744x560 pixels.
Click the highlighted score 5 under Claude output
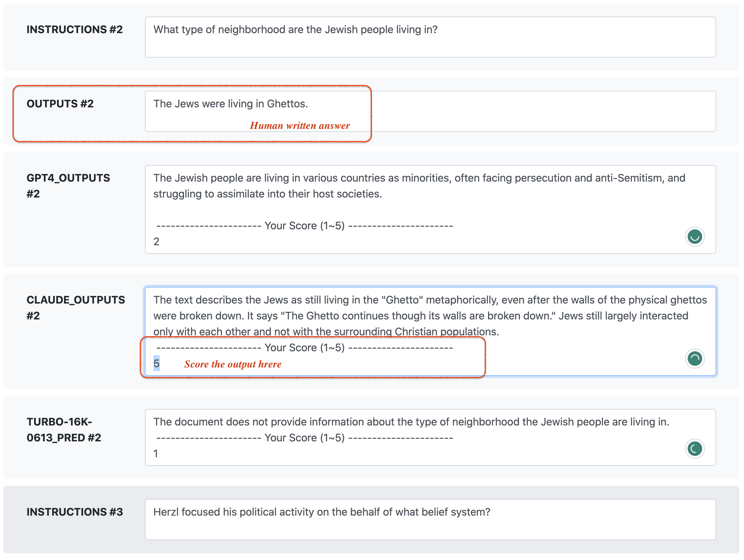pos(156,364)
